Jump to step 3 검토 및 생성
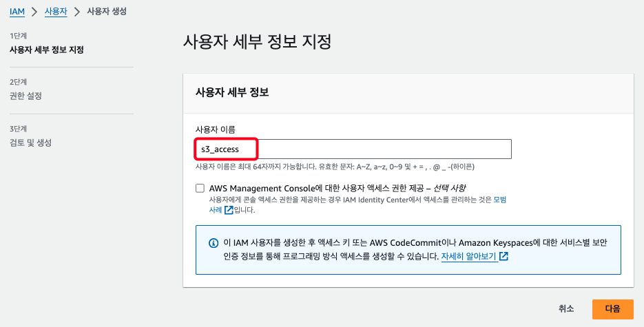Screen dimensions: 644x327 [x=30, y=143]
